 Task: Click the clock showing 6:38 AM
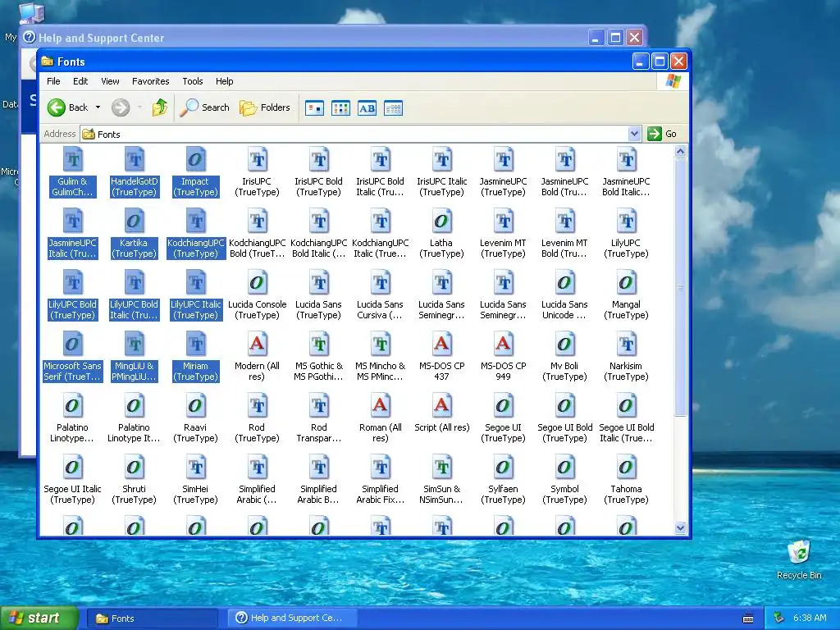coord(810,618)
